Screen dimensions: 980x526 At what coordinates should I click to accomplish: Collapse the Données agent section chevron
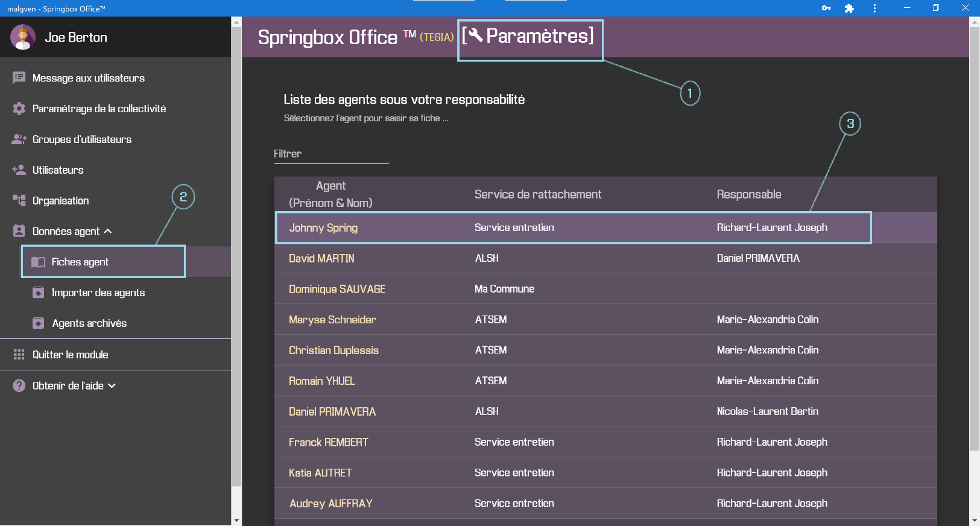pyautogui.click(x=108, y=231)
